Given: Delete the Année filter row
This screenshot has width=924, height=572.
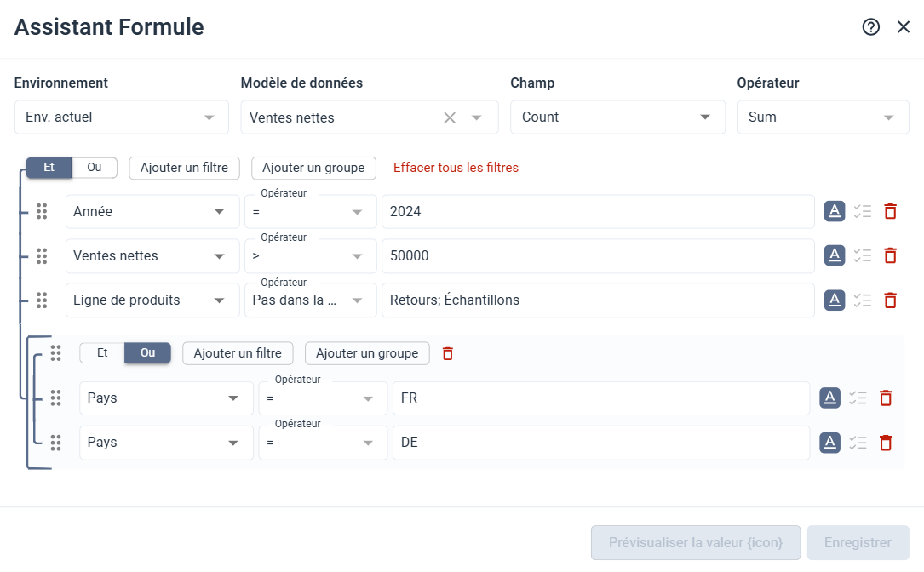Looking at the screenshot, I should tap(891, 211).
